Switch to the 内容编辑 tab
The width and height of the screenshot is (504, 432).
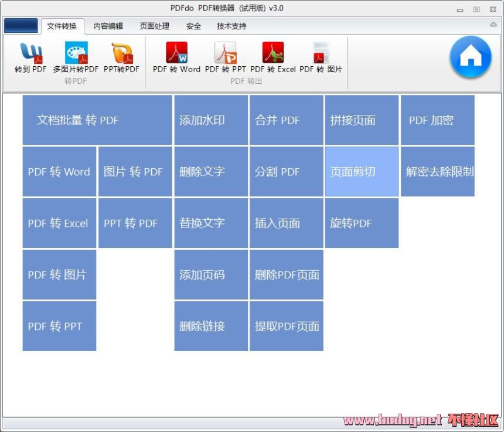108,26
